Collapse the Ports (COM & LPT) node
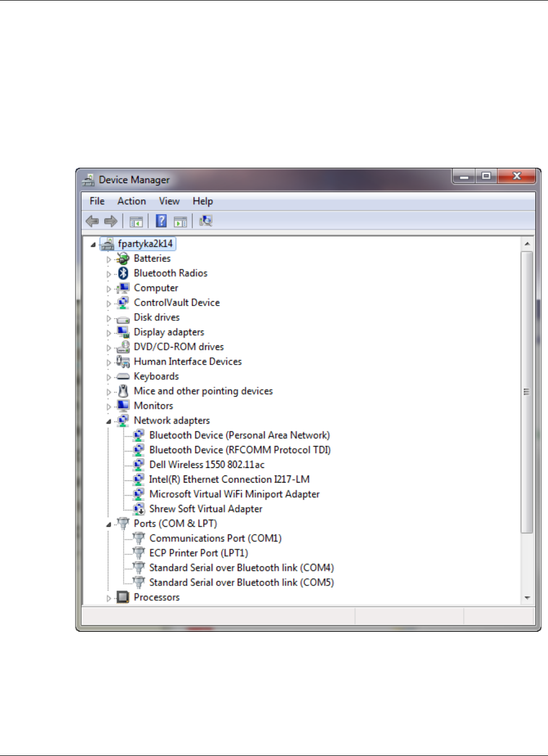Viewport: 548px width, 756px height. pos(109,525)
